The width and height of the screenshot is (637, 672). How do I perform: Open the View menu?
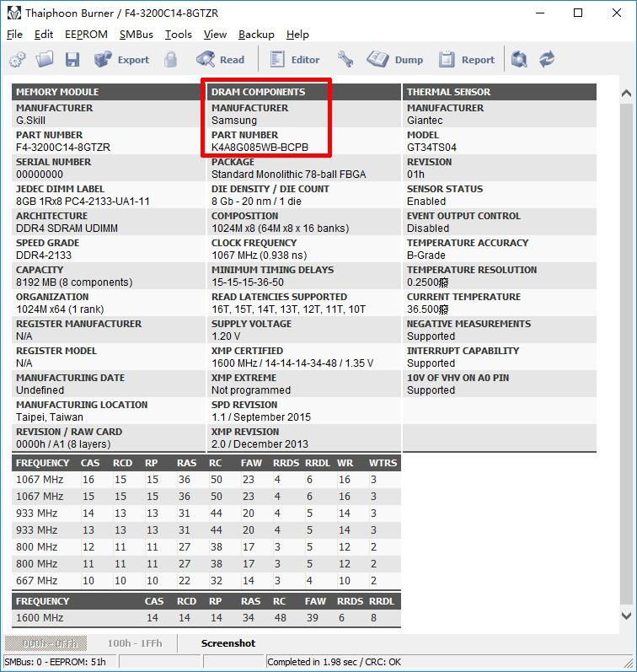tap(215, 35)
